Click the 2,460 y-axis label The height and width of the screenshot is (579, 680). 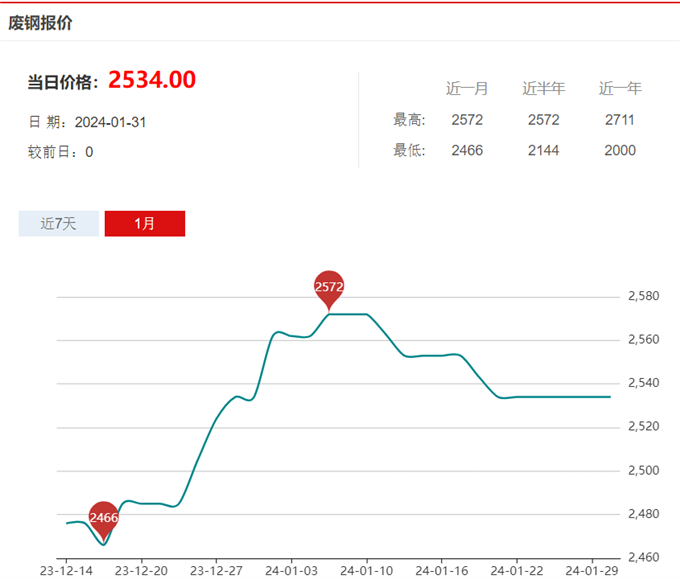tap(644, 557)
